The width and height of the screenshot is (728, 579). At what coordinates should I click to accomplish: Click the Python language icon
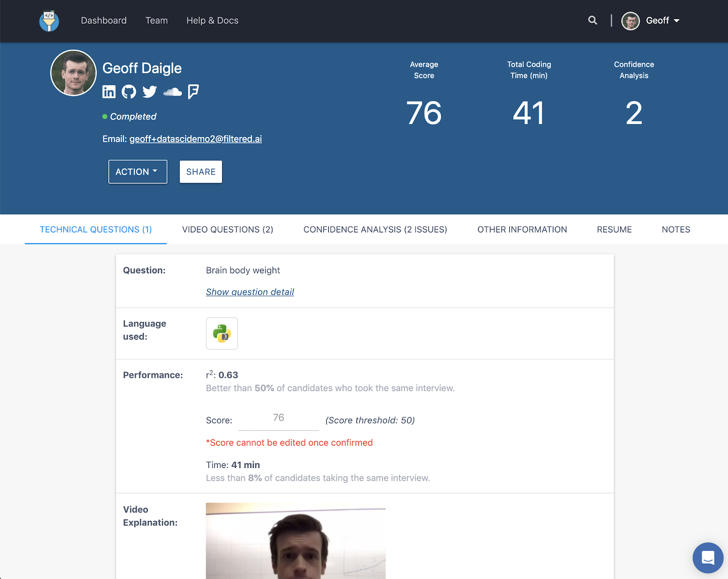(222, 333)
